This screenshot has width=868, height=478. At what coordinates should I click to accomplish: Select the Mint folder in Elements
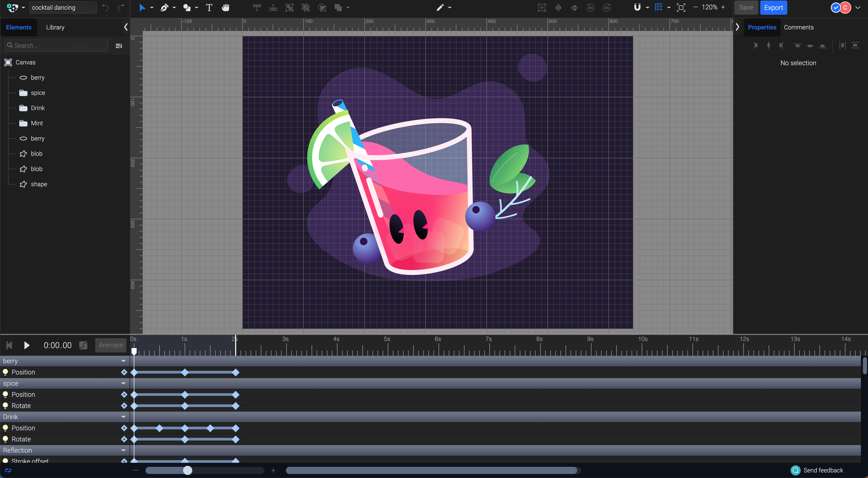[x=37, y=123]
